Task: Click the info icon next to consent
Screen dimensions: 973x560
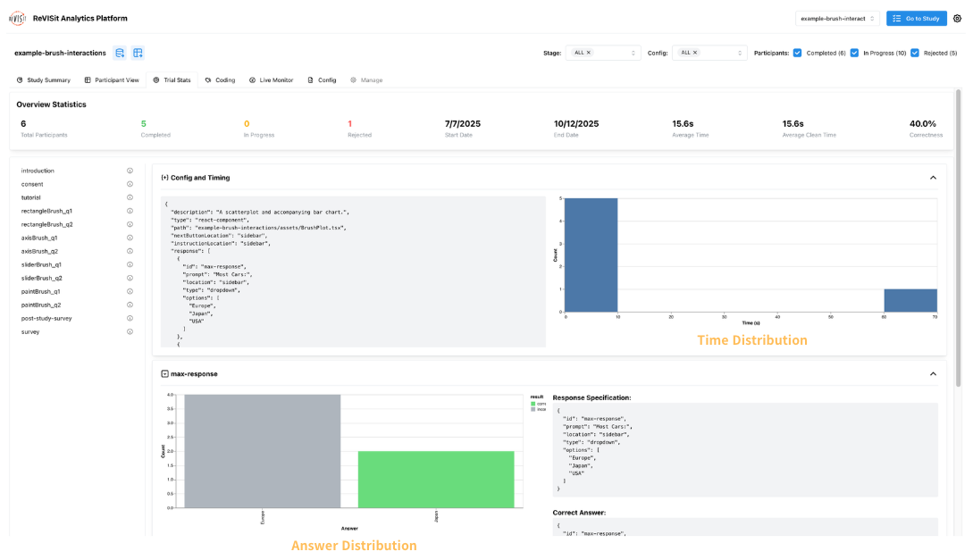Action: (130, 184)
